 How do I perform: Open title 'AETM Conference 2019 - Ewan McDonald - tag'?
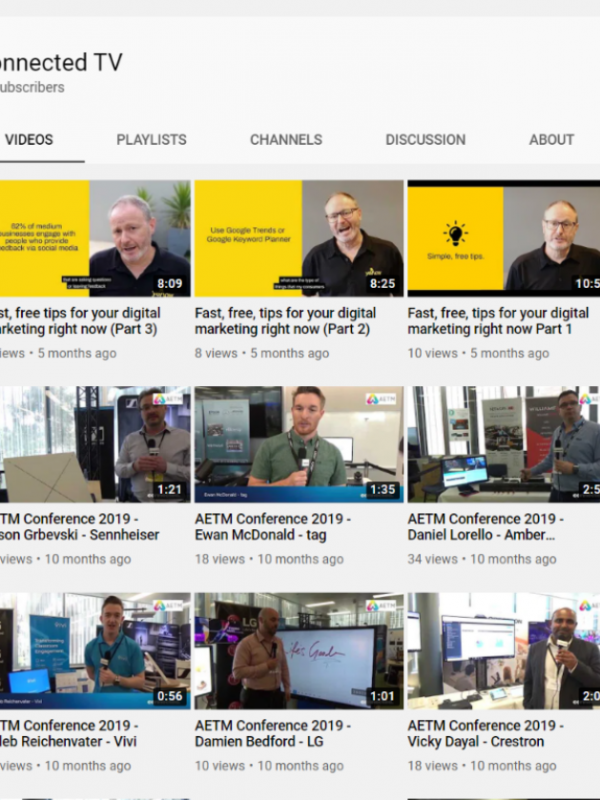tap(272, 527)
